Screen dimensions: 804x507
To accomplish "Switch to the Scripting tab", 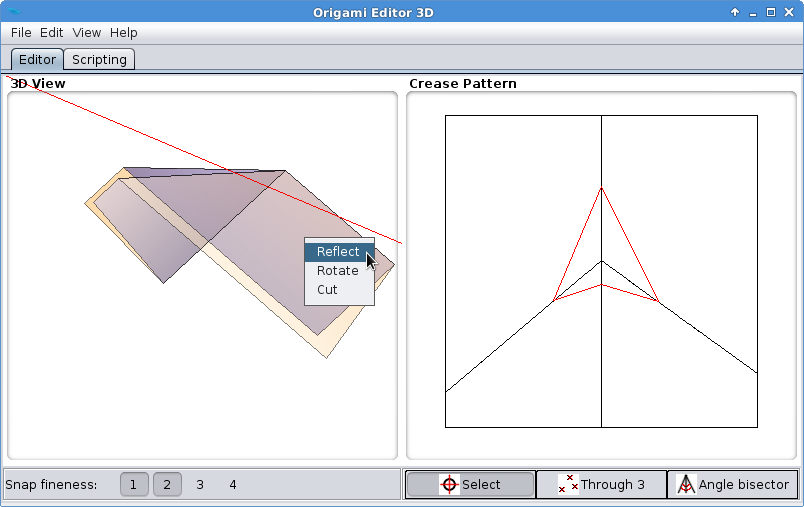I will (x=100, y=59).
